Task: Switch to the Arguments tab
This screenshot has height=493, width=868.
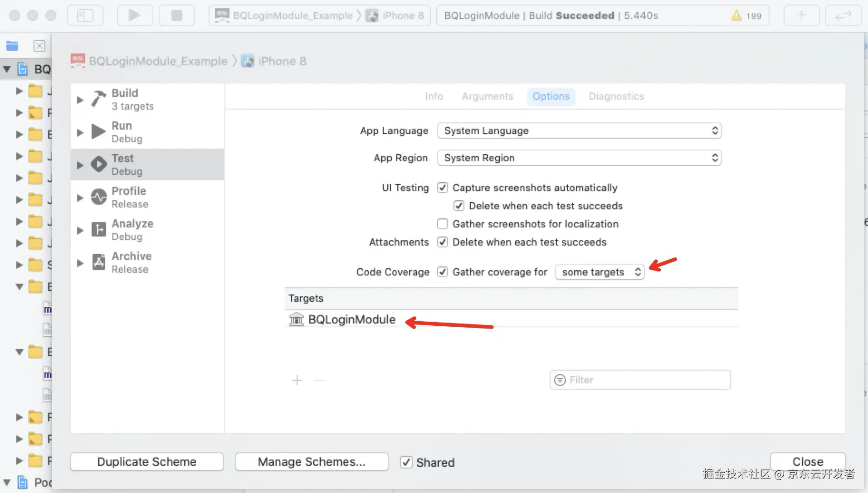Action: coord(488,96)
